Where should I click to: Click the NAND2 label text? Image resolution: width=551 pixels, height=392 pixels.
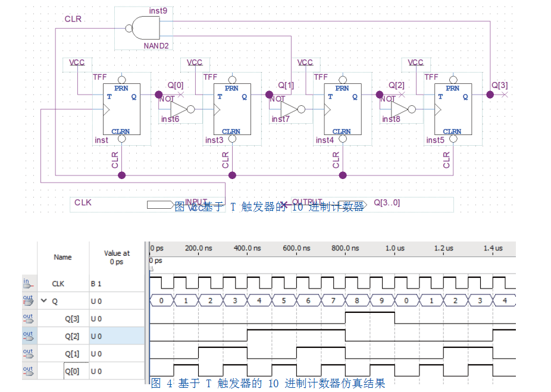[x=156, y=46]
